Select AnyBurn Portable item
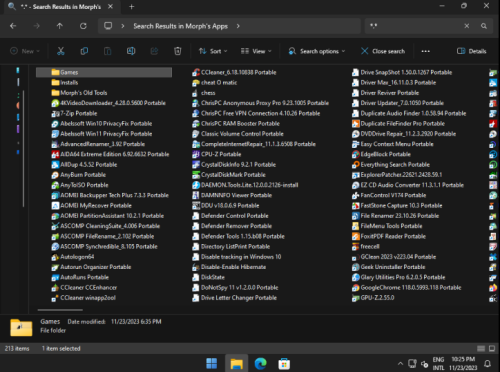 79,175
